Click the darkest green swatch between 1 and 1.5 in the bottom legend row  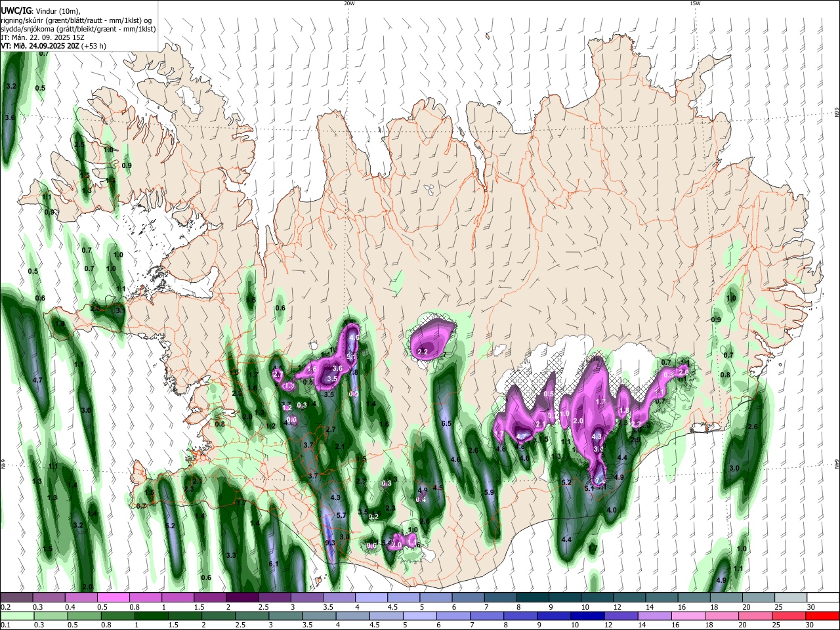click(152, 616)
